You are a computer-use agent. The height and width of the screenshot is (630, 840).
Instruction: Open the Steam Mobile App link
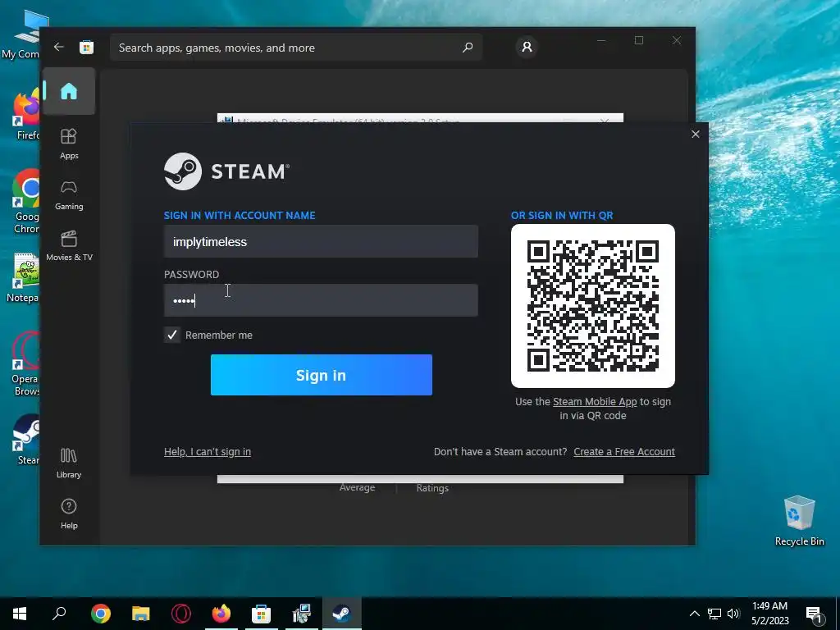595,402
